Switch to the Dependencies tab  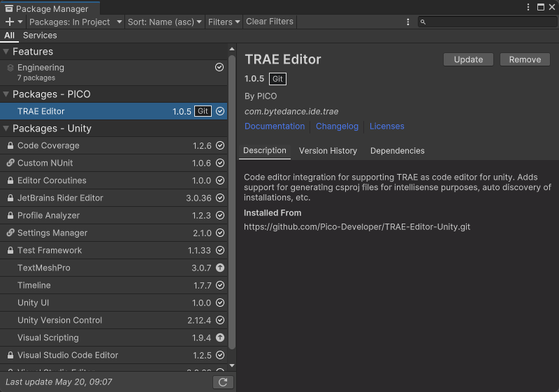click(x=397, y=151)
